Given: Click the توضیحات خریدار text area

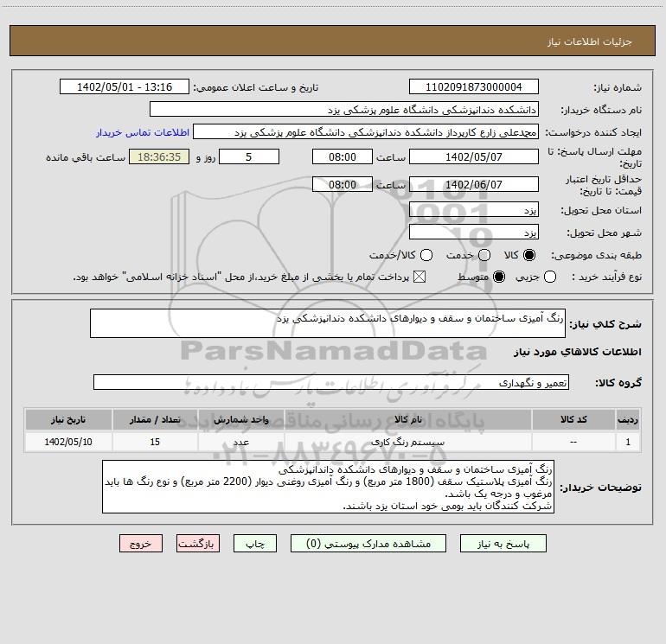Looking at the screenshot, I should (x=329, y=487).
